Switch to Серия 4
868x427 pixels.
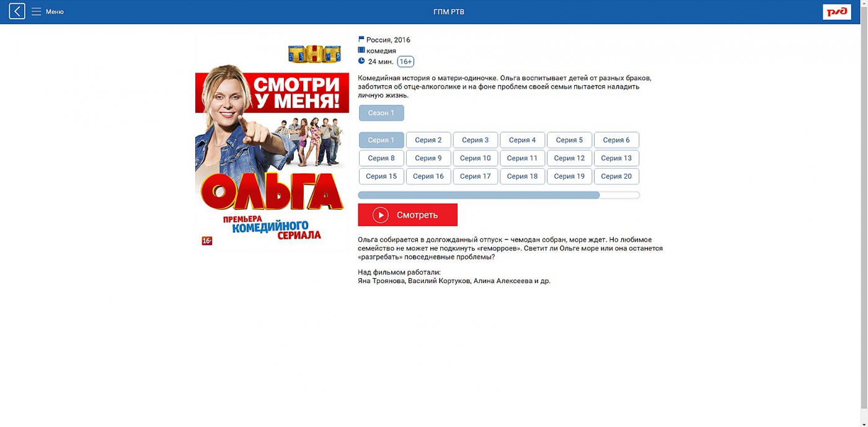pos(523,140)
